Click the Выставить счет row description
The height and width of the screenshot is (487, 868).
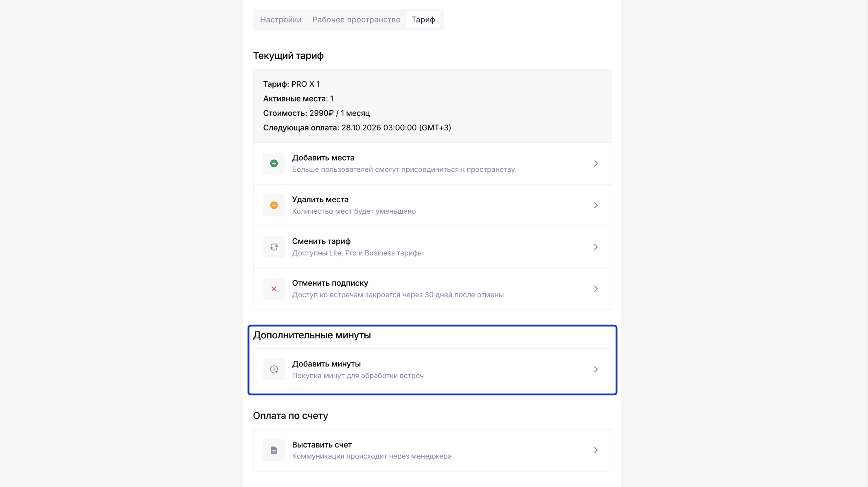(371, 456)
